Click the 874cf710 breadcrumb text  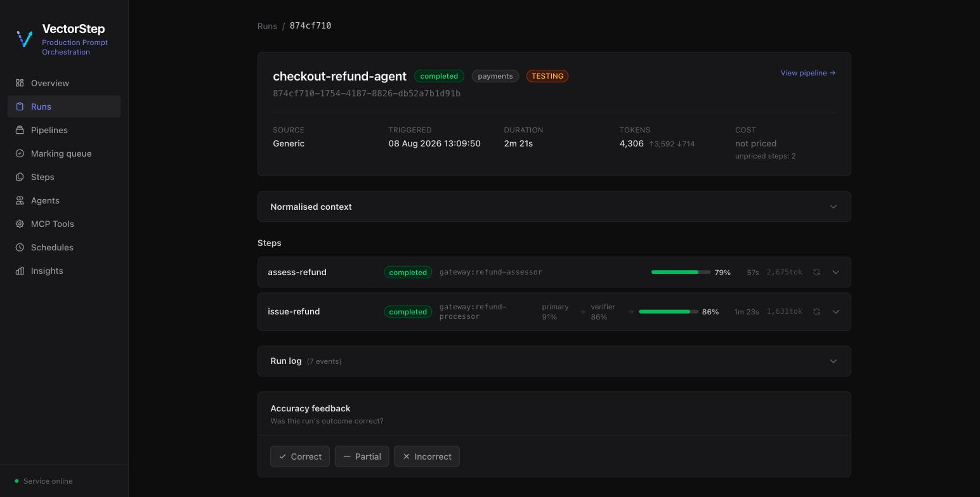pos(310,25)
